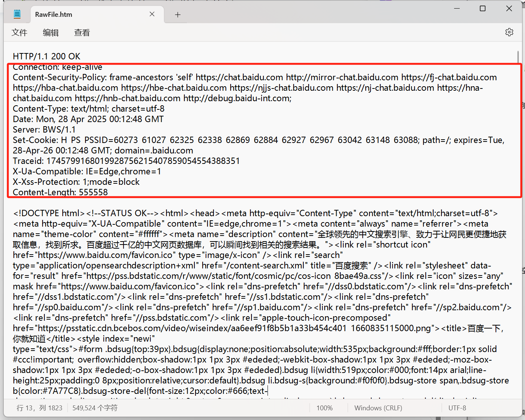Click the vertical scrollbar thumb
This screenshot has width=525, height=420.
(x=518, y=57)
